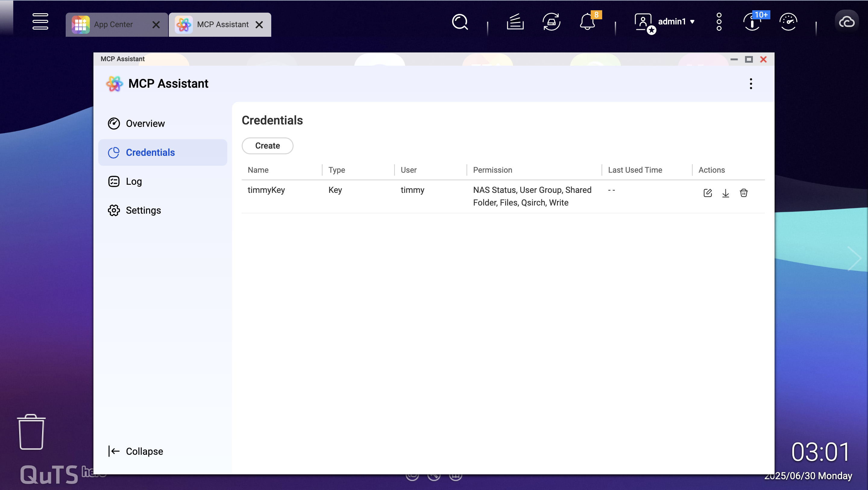Open the external devices icon
The width and height of the screenshot is (868, 490).
click(x=551, y=22)
